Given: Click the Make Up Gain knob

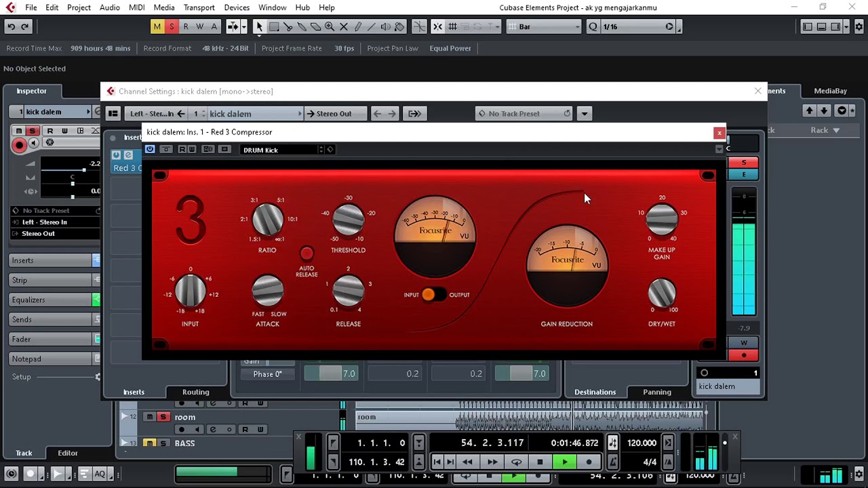Looking at the screenshot, I should [x=661, y=220].
